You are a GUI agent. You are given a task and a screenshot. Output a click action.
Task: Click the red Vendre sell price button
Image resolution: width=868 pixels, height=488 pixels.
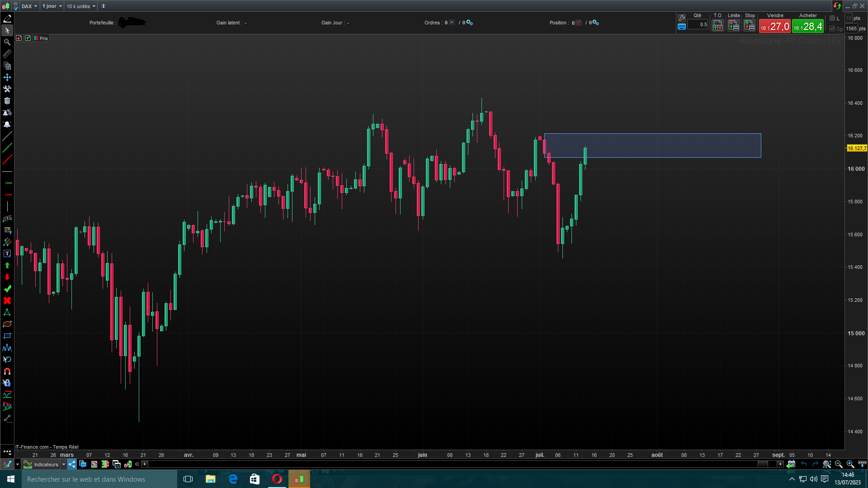(774, 27)
